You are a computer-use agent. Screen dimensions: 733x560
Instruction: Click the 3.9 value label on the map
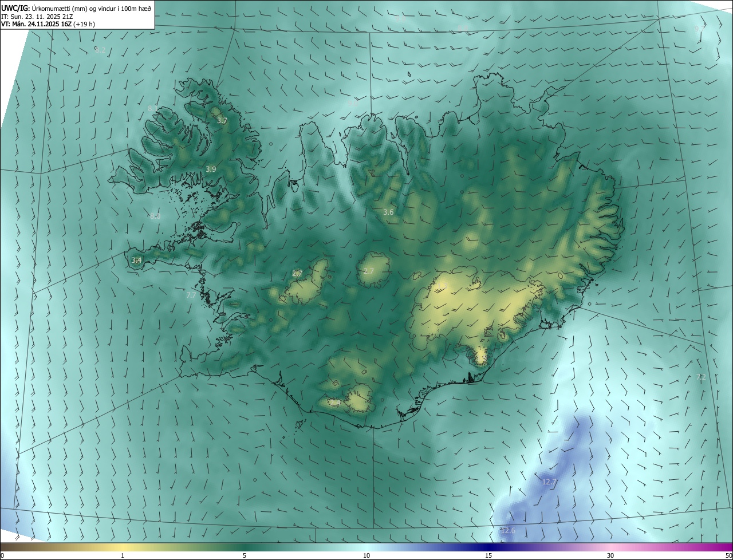211,169
